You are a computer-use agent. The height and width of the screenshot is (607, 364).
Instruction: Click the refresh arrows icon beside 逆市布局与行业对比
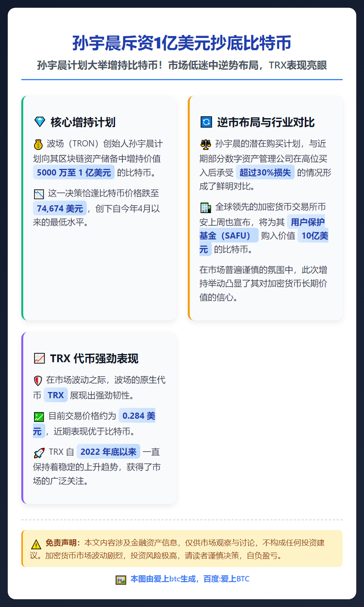pos(206,122)
